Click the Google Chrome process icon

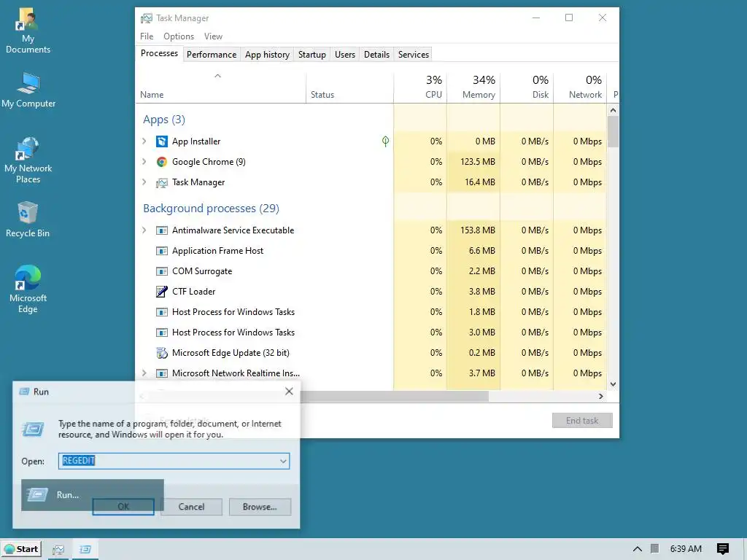tap(162, 162)
